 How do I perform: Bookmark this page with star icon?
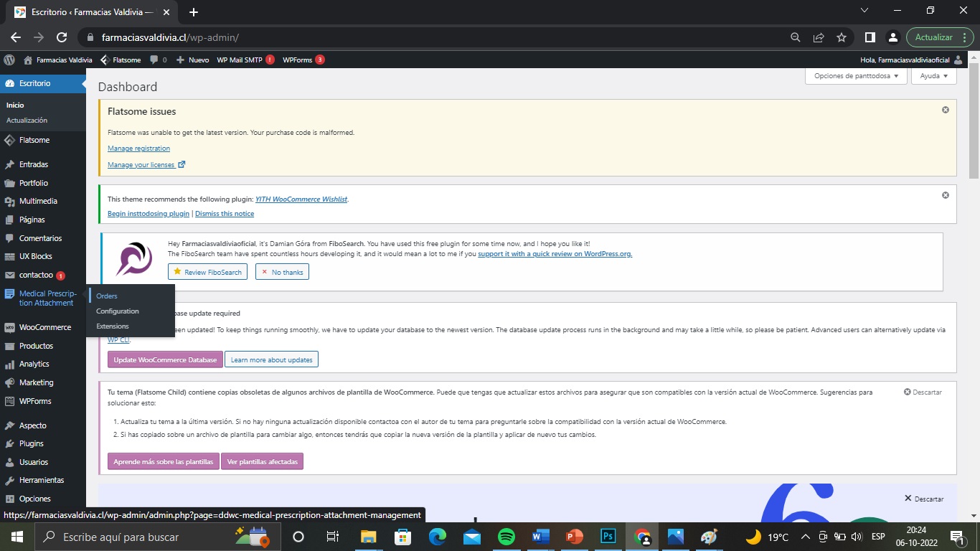pos(842,37)
